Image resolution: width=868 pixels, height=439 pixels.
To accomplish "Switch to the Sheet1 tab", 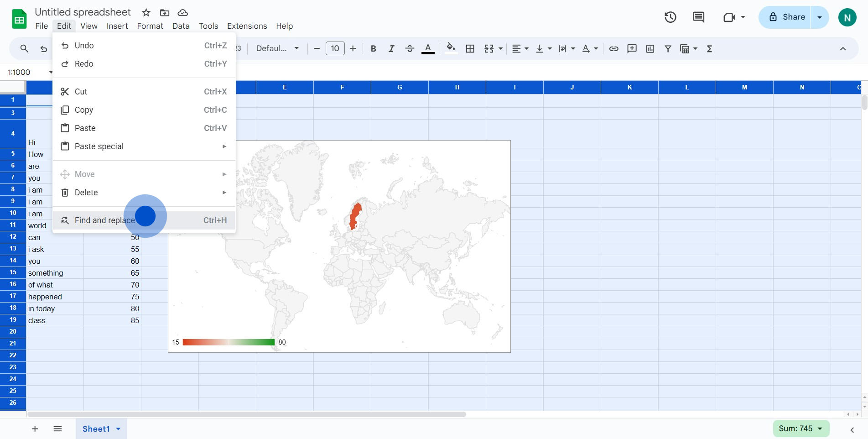I will [101, 429].
